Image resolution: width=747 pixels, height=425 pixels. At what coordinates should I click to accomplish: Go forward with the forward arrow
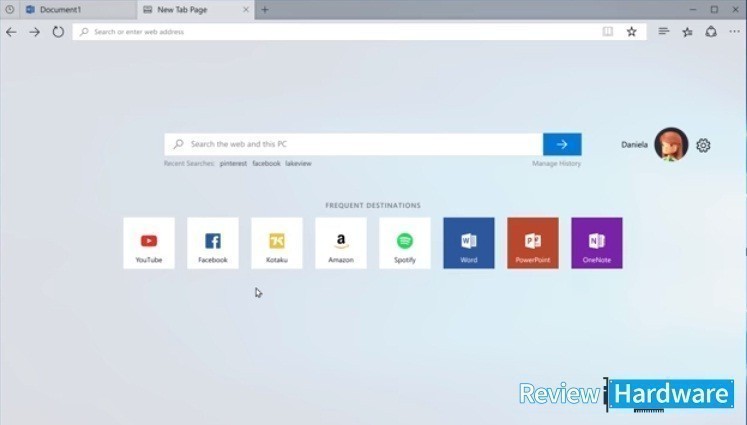point(34,32)
